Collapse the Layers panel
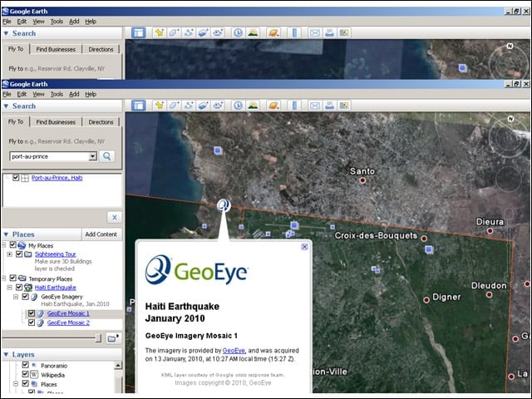This screenshot has width=532, height=399. click(6, 355)
